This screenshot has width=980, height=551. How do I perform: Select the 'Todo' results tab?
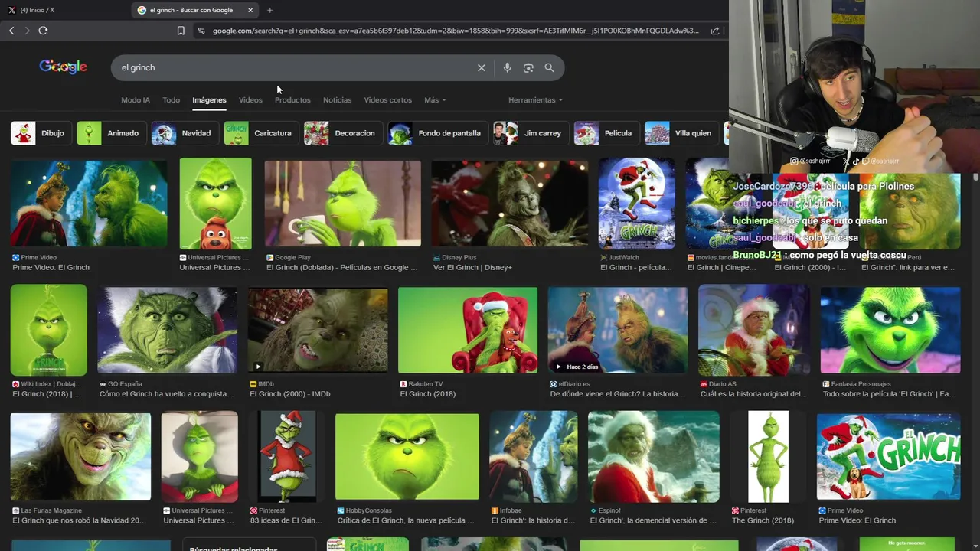point(171,100)
